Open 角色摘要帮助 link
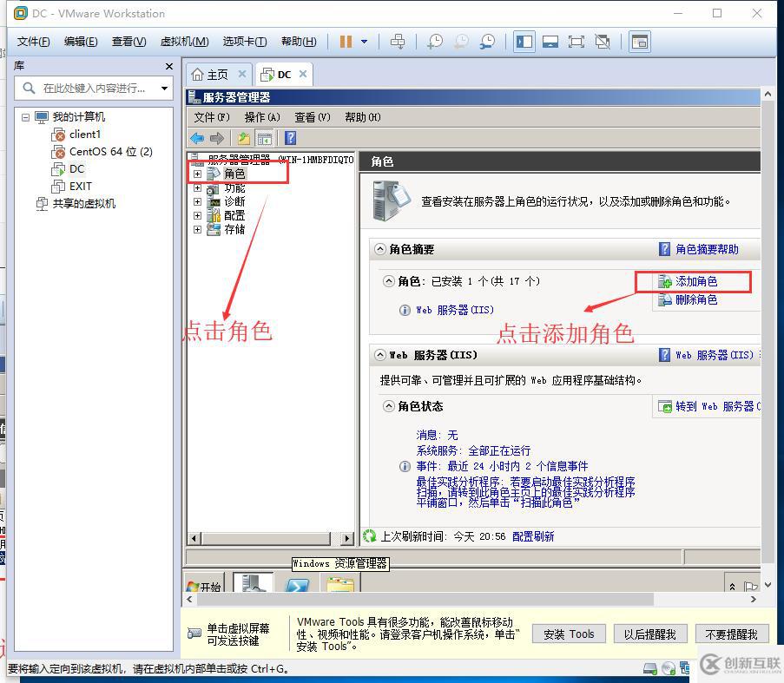 (707, 249)
